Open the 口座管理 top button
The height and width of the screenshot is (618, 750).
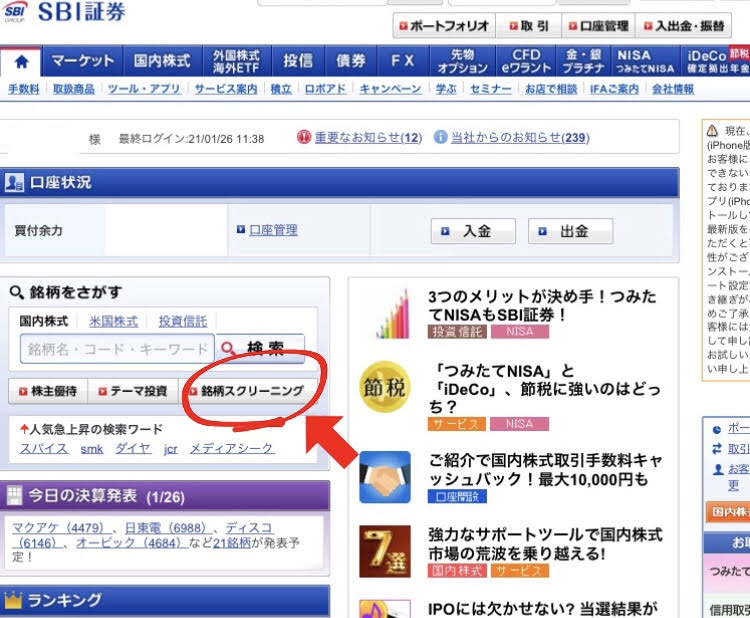598,26
